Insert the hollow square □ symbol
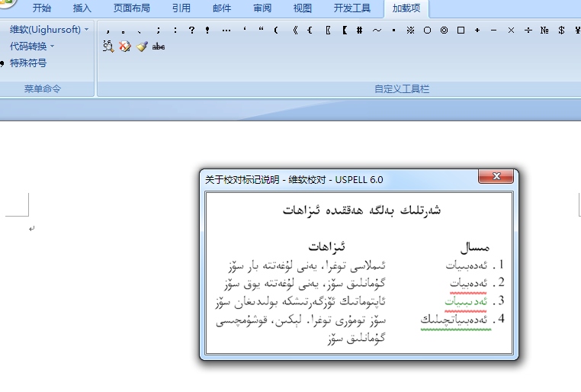Viewport: 581px width, 392px height. coord(461,31)
